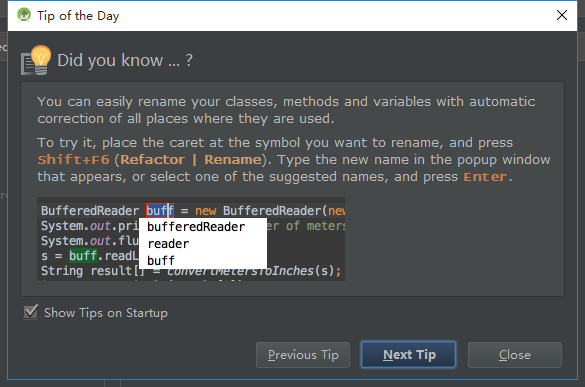Click the orange Rename text
The width and height of the screenshot is (585, 387).
click(233, 160)
